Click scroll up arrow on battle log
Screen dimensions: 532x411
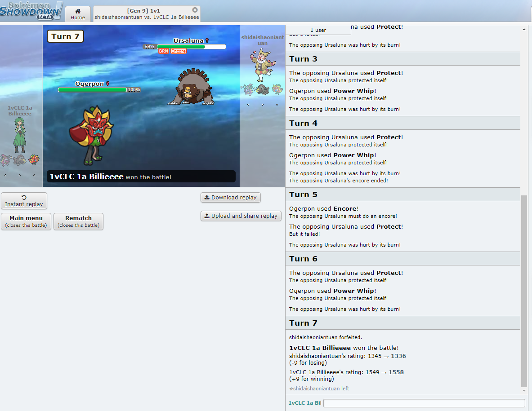click(x=524, y=30)
